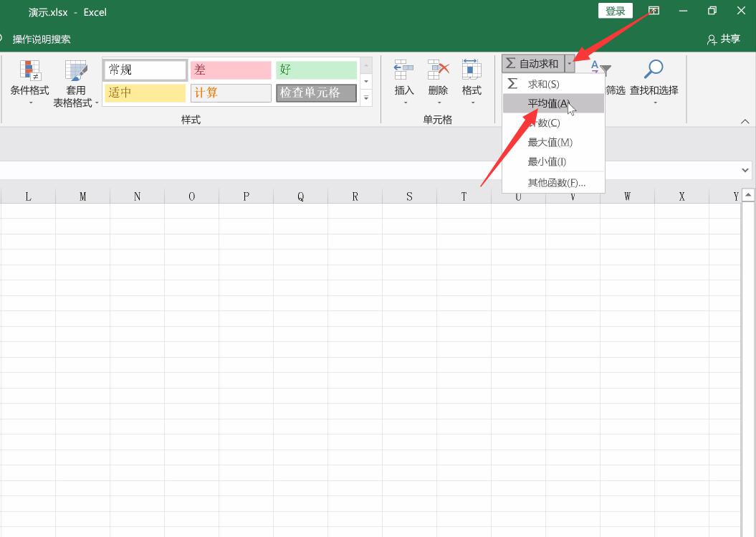756x537 pixels.
Task: Apply the 计算 calculation cell style
Action: [x=231, y=92]
